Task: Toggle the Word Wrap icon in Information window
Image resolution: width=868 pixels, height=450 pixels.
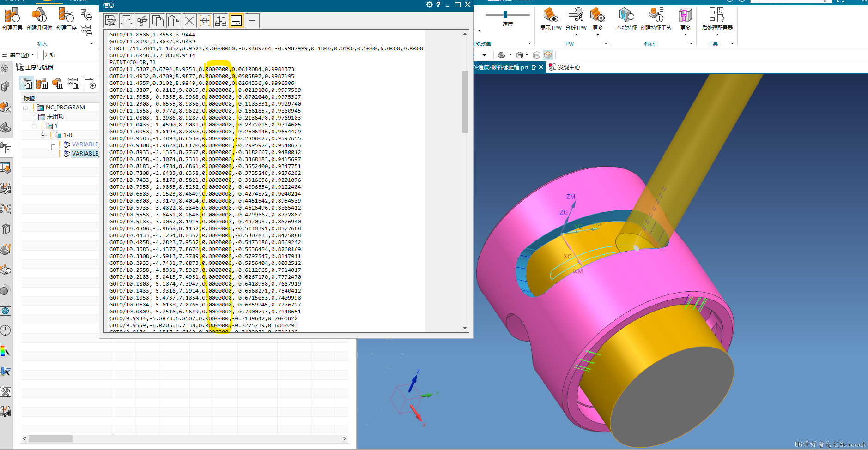Action: click(x=237, y=21)
